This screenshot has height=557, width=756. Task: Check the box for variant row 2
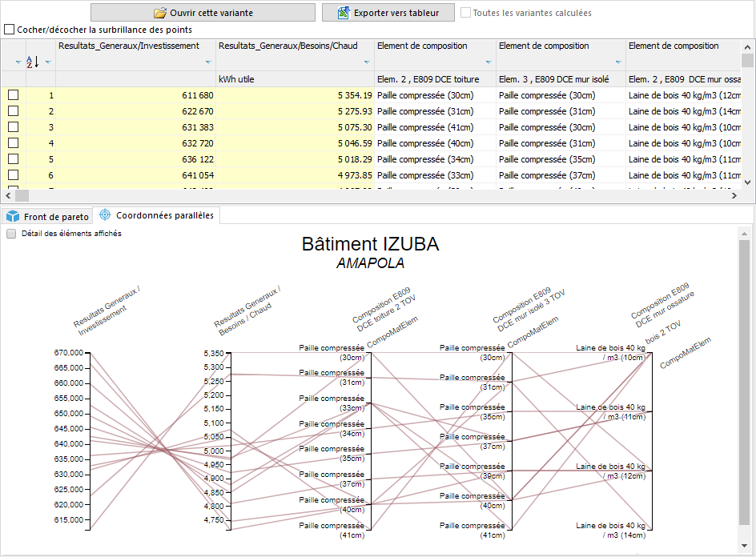[14, 110]
